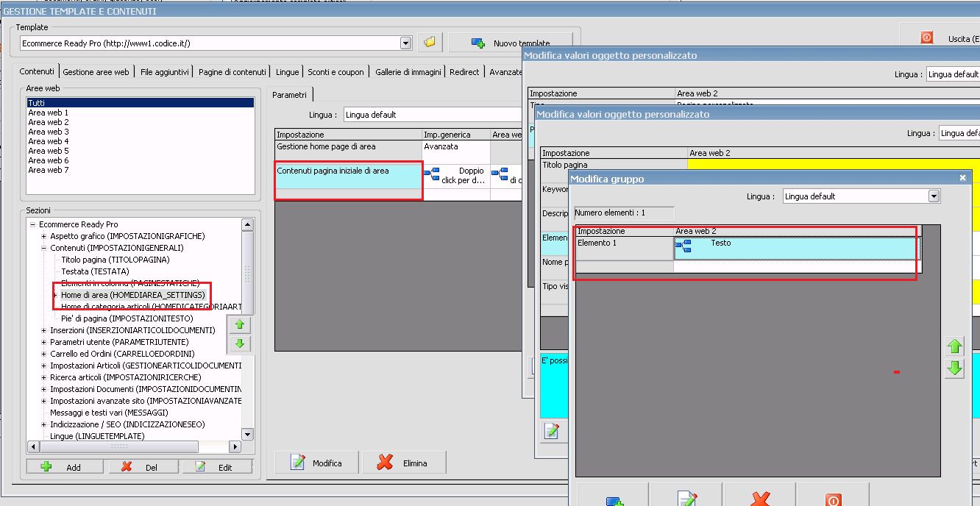980x506 pixels.
Task: Select the Parametri tab
Action: tap(290, 95)
